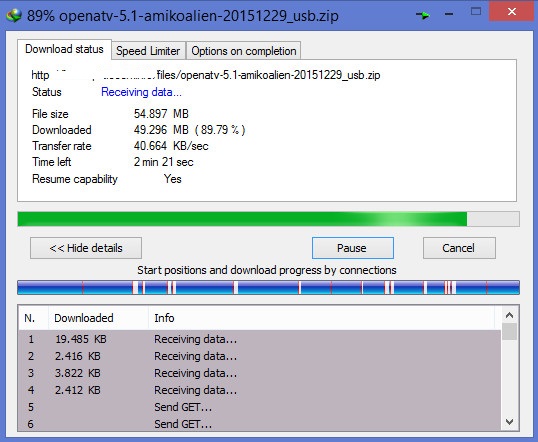Select connection row 3 with 3.822 KB
The image size is (538, 442).
(260, 373)
